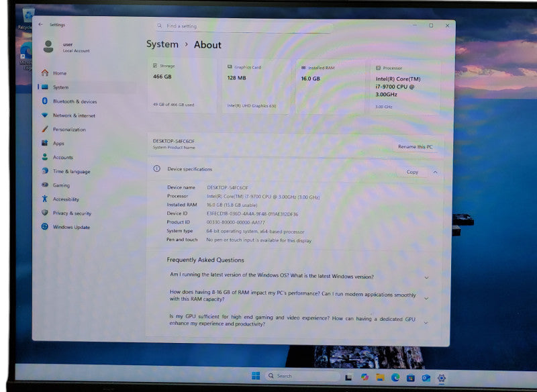Click the Processor info card

(405, 88)
